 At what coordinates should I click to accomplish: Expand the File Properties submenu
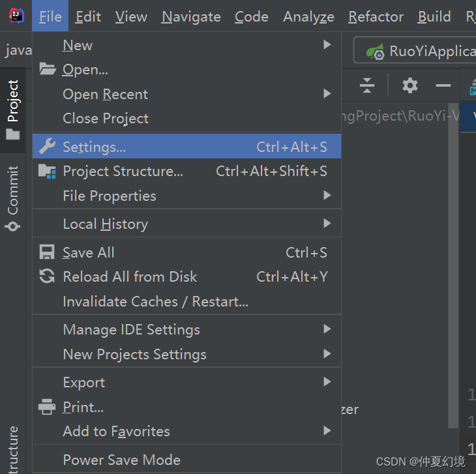click(x=186, y=196)
